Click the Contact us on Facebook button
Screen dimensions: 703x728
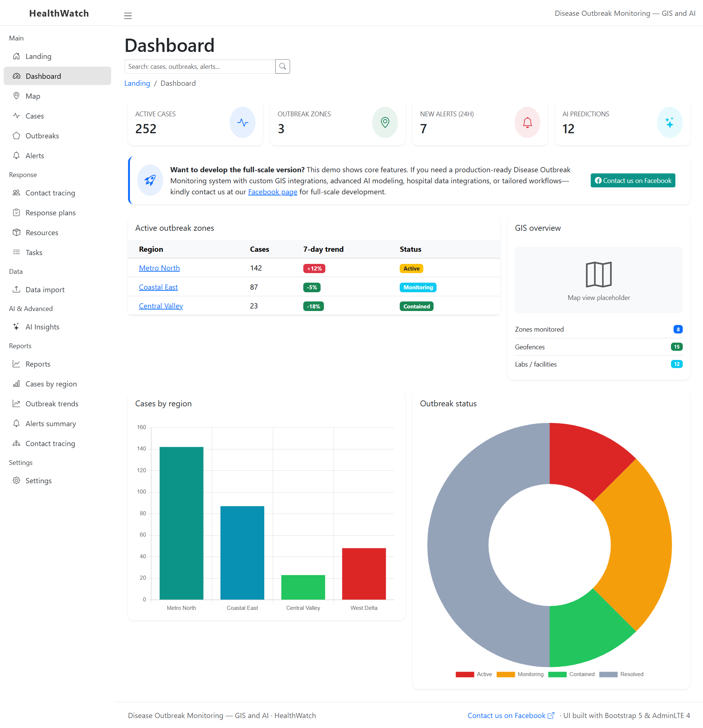coord(632,180)
